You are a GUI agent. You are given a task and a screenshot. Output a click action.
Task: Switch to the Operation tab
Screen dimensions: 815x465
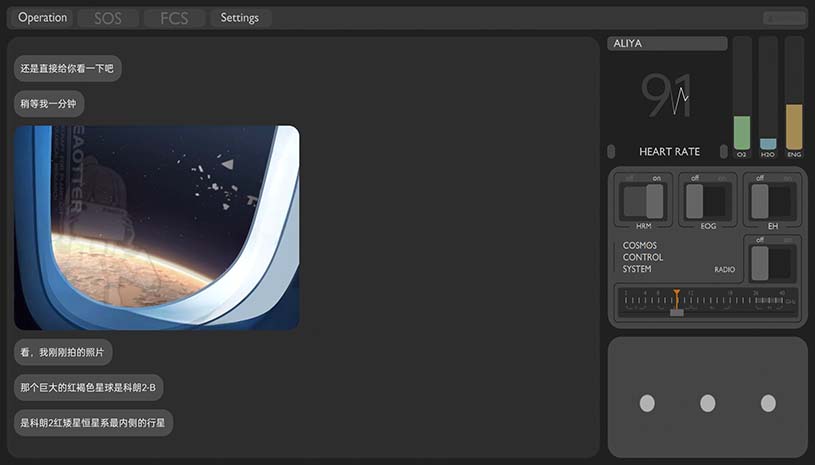42,18
